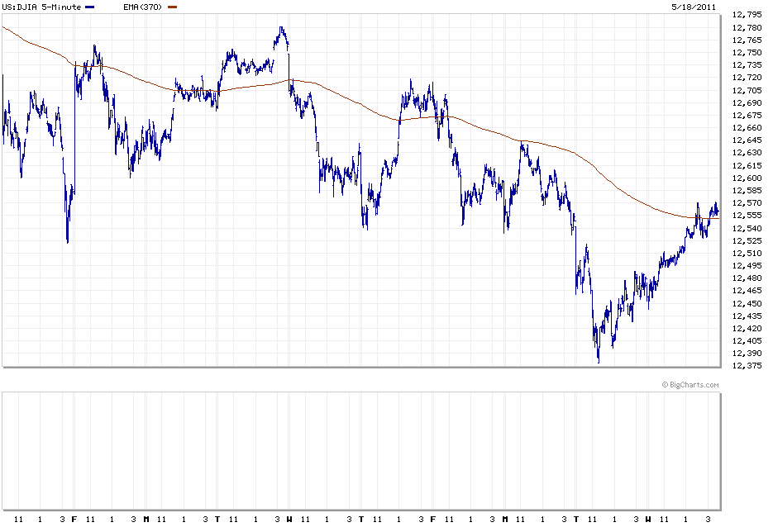Click the 12,795 price axis label
This screenshot has height=532, width=773.
tap(747, 15)
